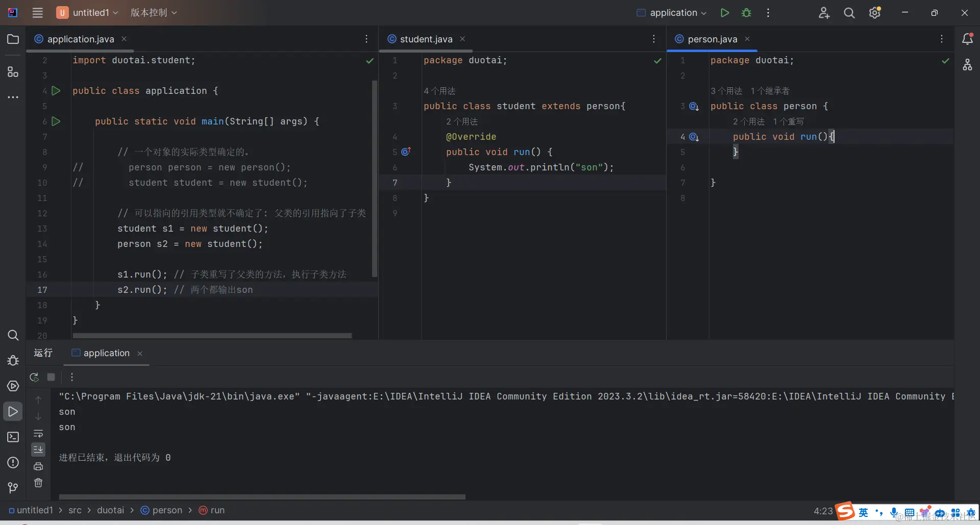The width and height of the screenshot is (980, 525).
Task: Click 1 个继承者 inheritor hint in person.java
Action: pyautogui.click(x=770, y=91)
